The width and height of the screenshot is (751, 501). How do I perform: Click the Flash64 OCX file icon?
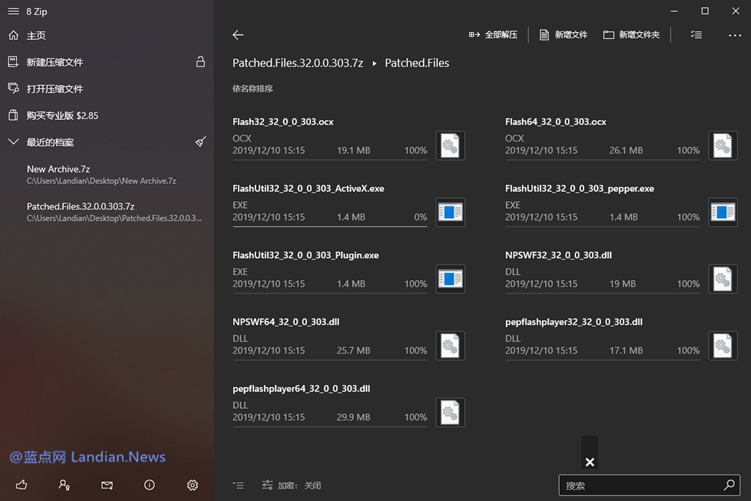point(723,146)
